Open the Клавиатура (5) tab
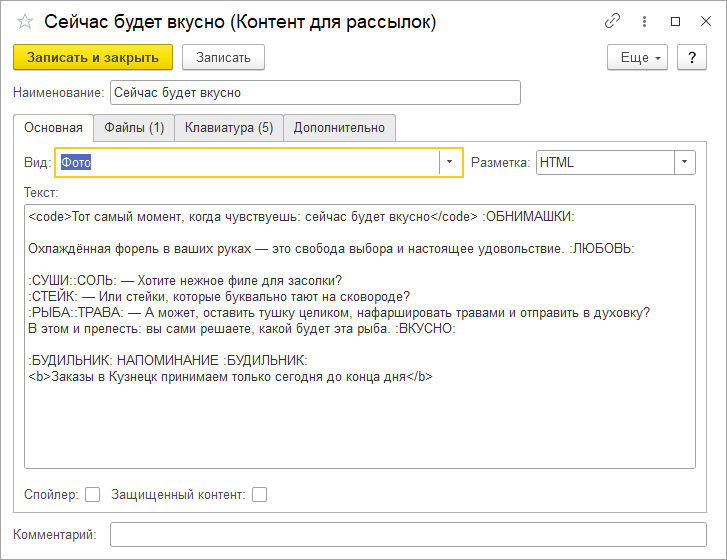The height and width of the screenshot is (560, 727). pos(229,127)
